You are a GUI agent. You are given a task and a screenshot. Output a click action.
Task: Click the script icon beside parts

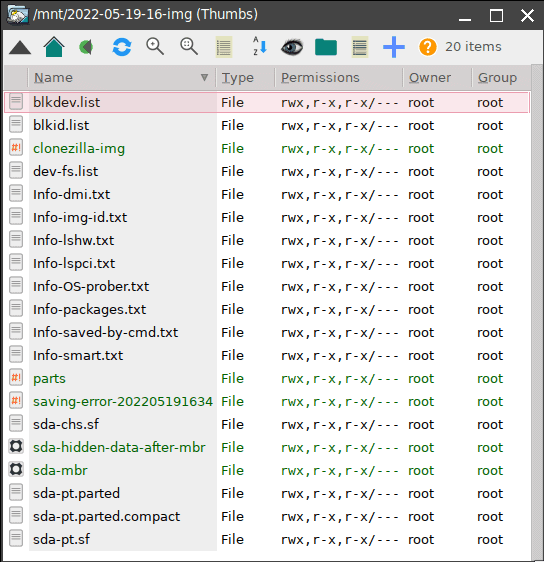pos(16,377)
